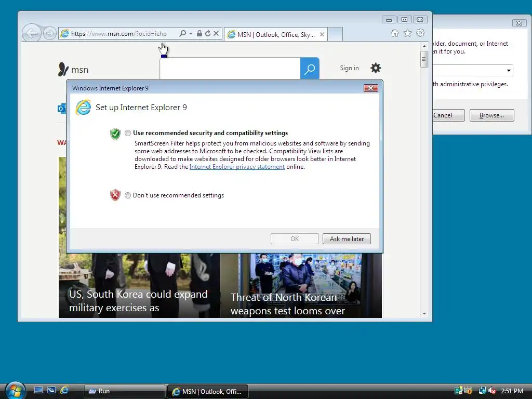532x399 pixels.
Task: Stop loading with the X icon in address bar
Action: click(x=216, y=33)
